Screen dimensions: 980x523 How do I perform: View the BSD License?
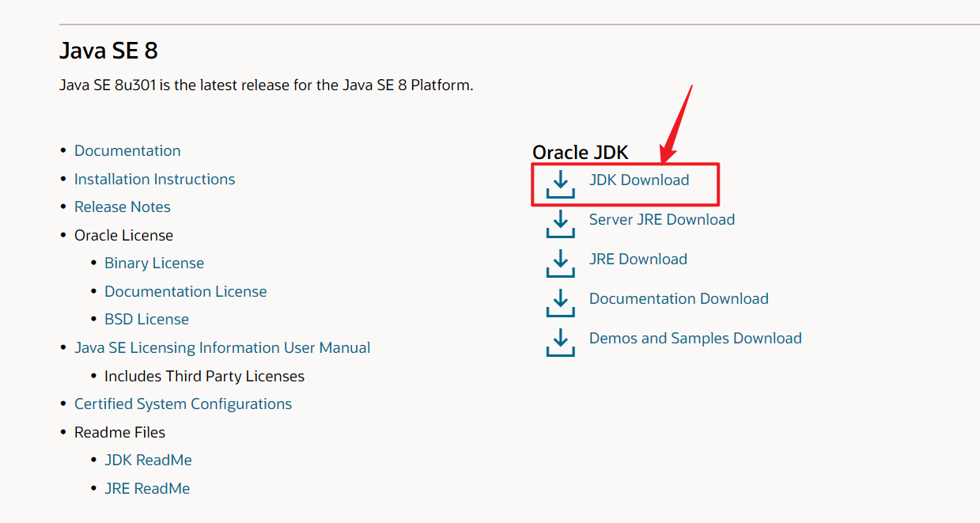coord(146,319)
